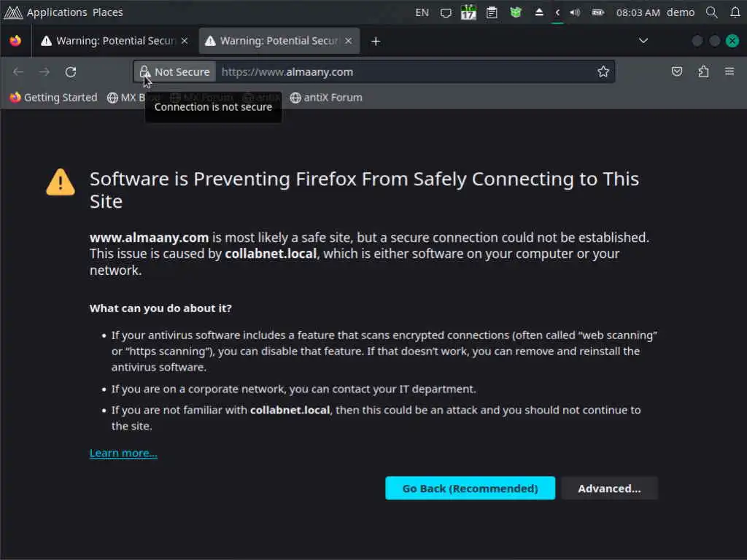Go forward with the forward arrow

(44, 72)
